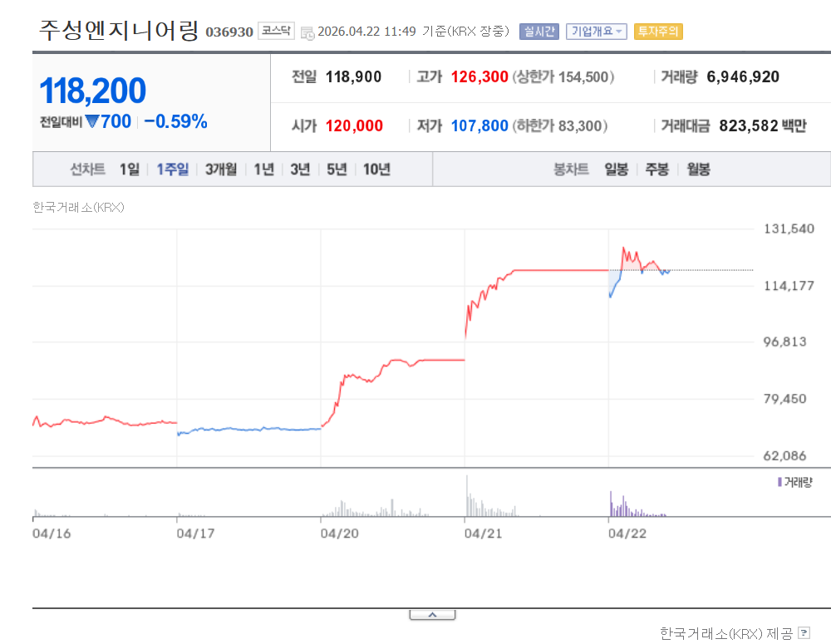Click the 131,540 price axis label

point(789,229)
